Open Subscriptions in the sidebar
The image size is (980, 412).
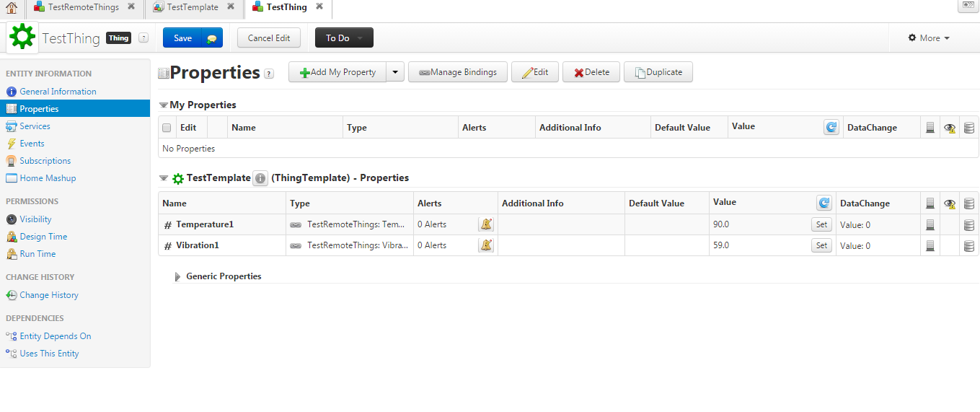(x=45, y=161)
